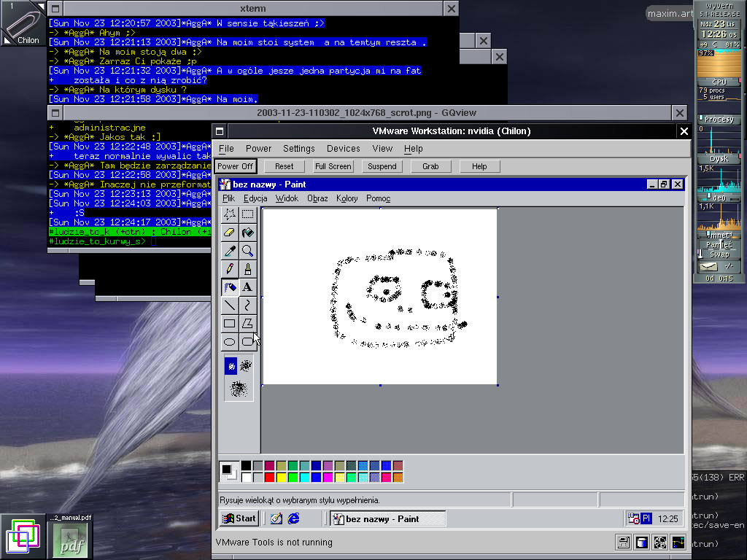Open the Windows Start menu
Viewport: 747px width, 560px height.
click(239, 518)
